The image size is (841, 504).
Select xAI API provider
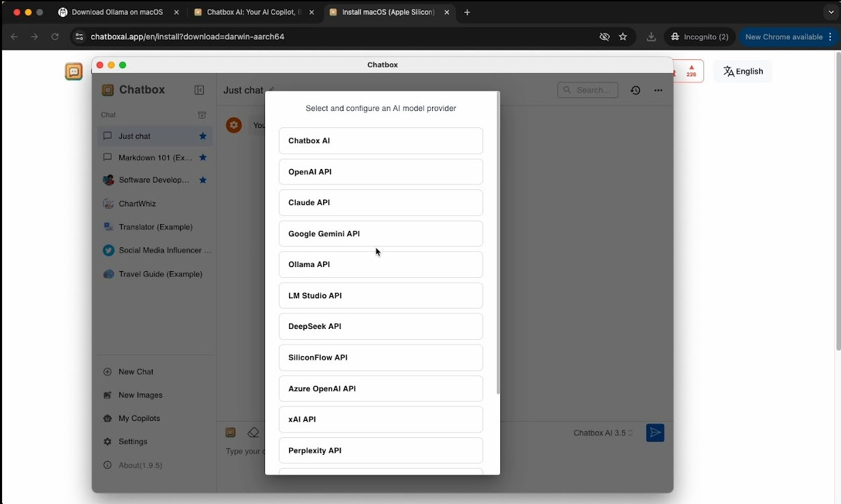click(x=381, y=420)
